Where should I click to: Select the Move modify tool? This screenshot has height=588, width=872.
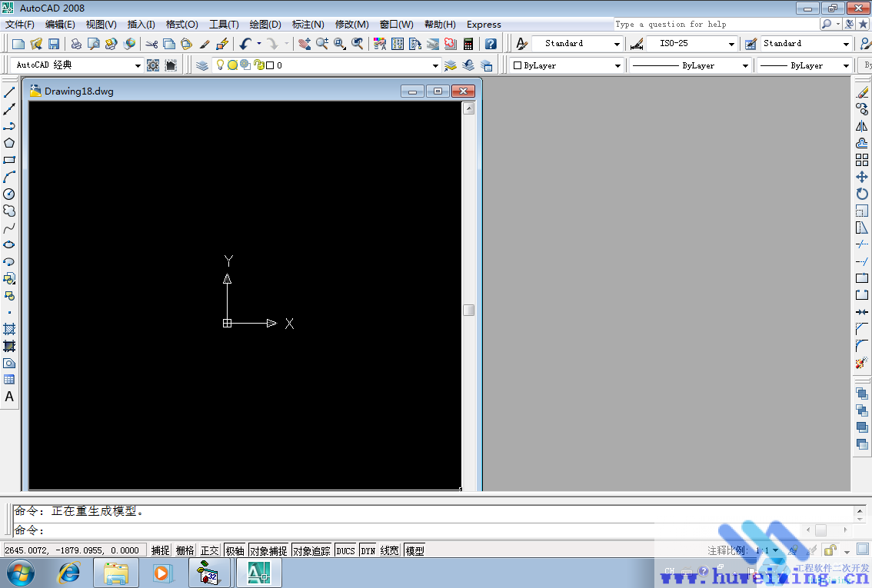(x=862, y=177)
